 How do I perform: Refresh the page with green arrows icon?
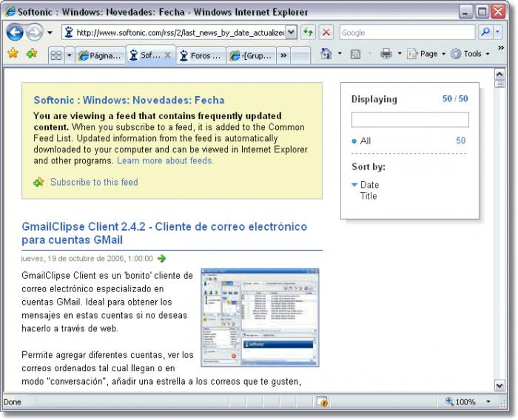point(308,32)
